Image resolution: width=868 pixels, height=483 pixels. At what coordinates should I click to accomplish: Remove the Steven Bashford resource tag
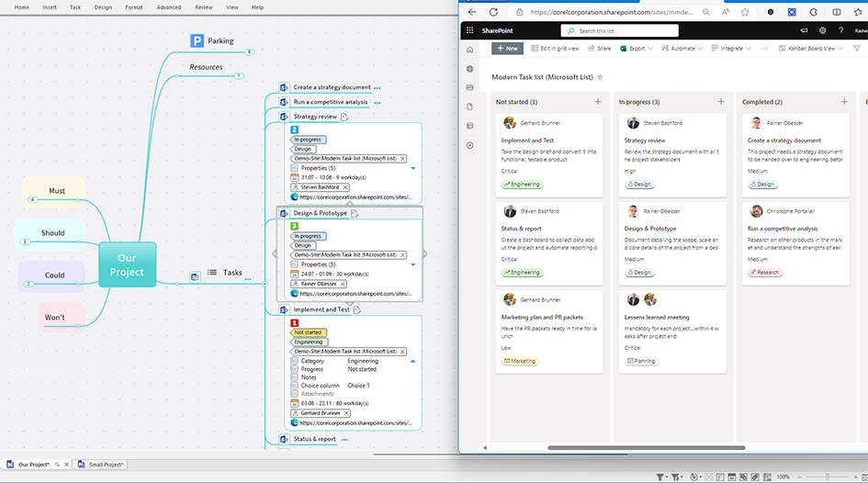(345, 187)
